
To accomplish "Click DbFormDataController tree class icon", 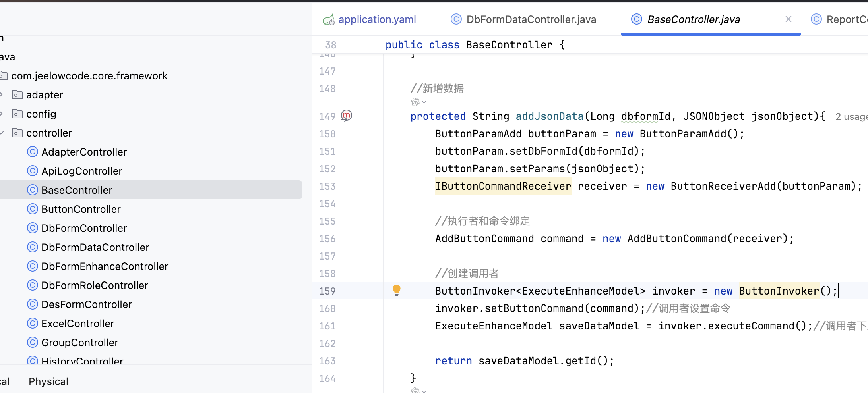I will [x=33, y=247].
